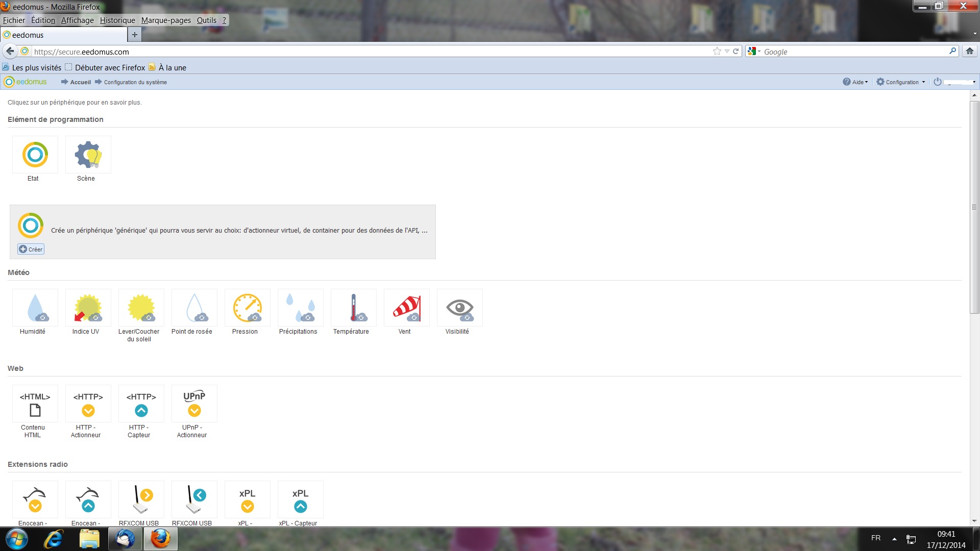Pick the xPL actuator icon
980x551 pixels.
(x=248, y=499)
